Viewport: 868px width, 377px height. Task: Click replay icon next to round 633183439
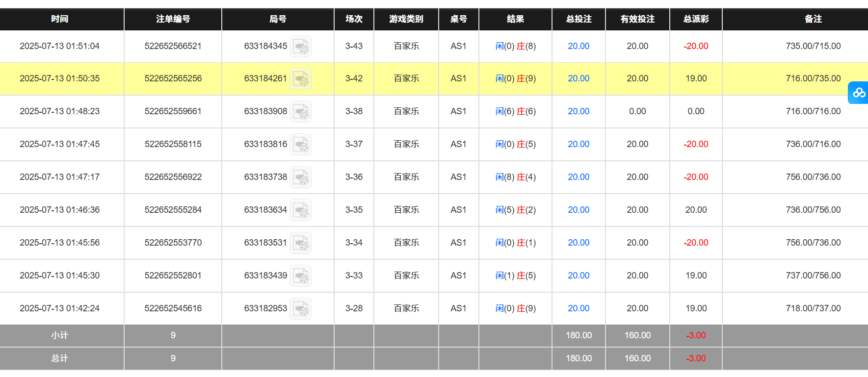click(300, 276)
